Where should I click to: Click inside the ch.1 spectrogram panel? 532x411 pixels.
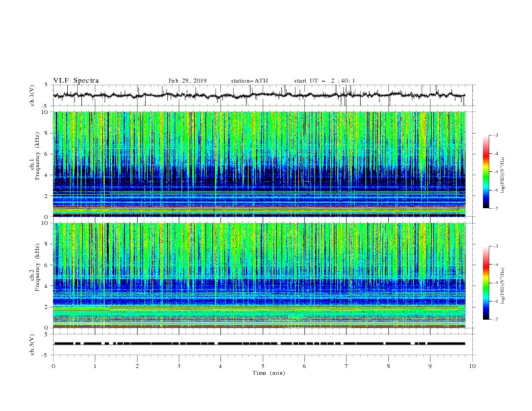(259, 164)
